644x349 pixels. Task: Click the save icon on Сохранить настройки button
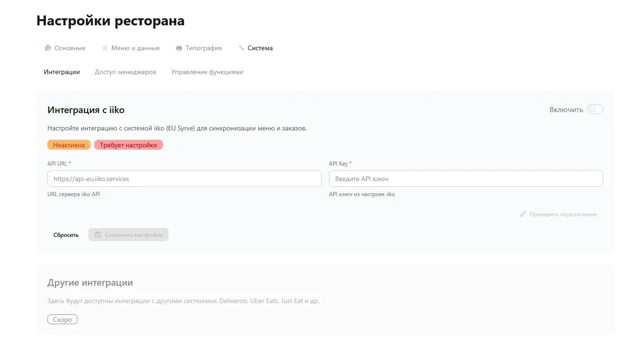pos(97,235)
